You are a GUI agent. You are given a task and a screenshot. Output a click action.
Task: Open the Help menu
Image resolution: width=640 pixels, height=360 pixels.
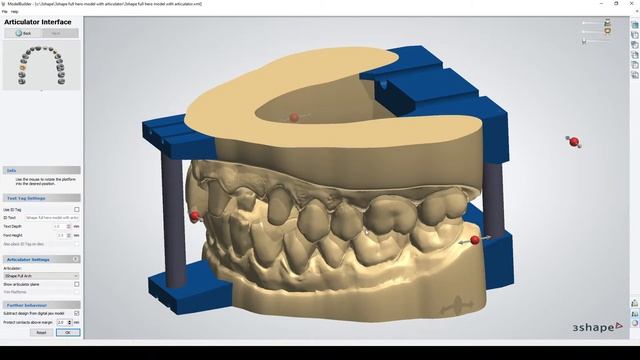pyautogui.click(x=15, y=11)
